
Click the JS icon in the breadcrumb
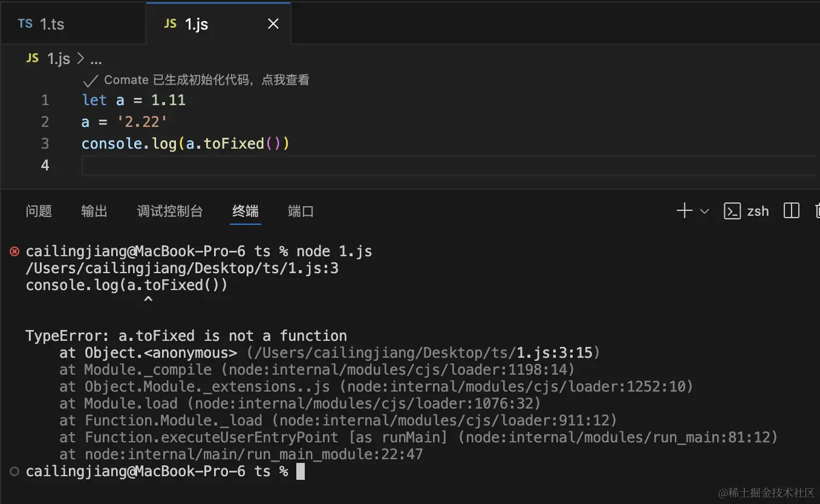click(x=33, y=58)
